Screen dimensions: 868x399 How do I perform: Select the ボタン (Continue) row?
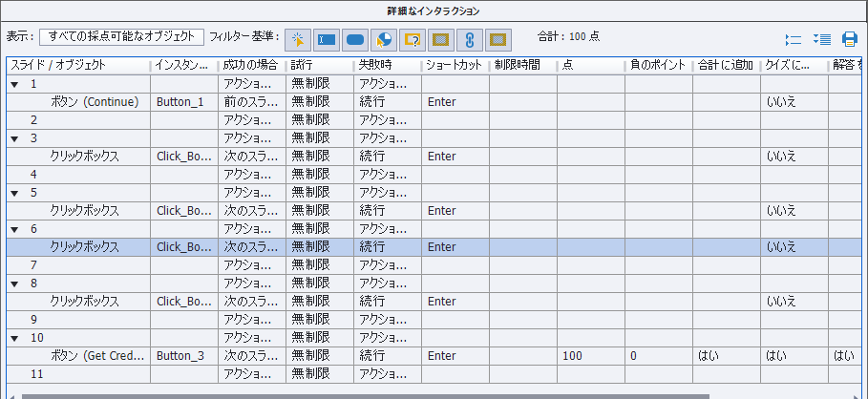pos(434,102)
